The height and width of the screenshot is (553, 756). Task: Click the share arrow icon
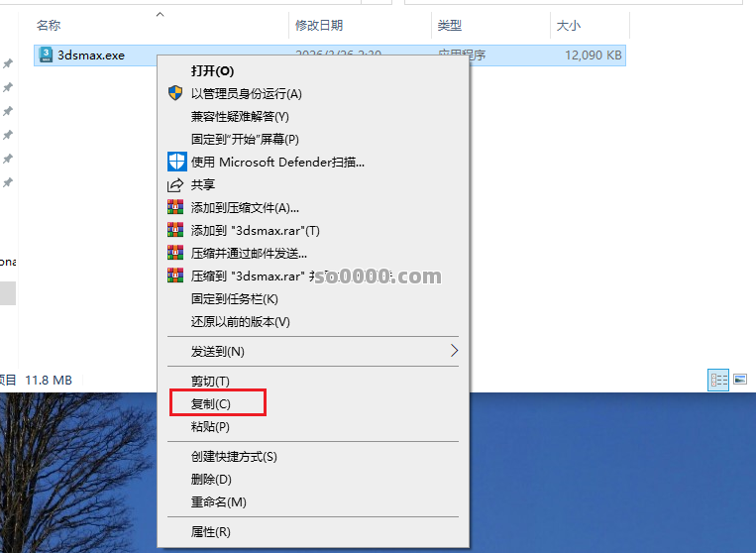pyautogui.click(x=175, y=184)
